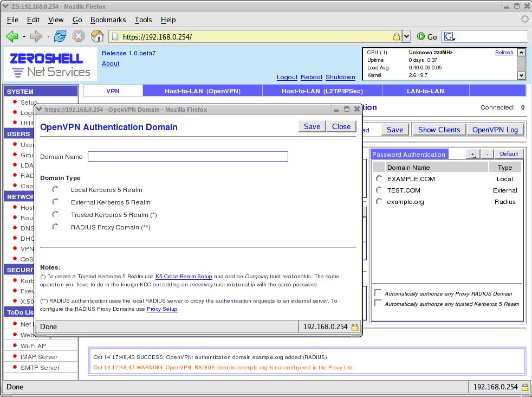The image size is (532, 397).
Task: Select Local Kerberos 5 Realm radio button
Action: [x=55, y=189]
